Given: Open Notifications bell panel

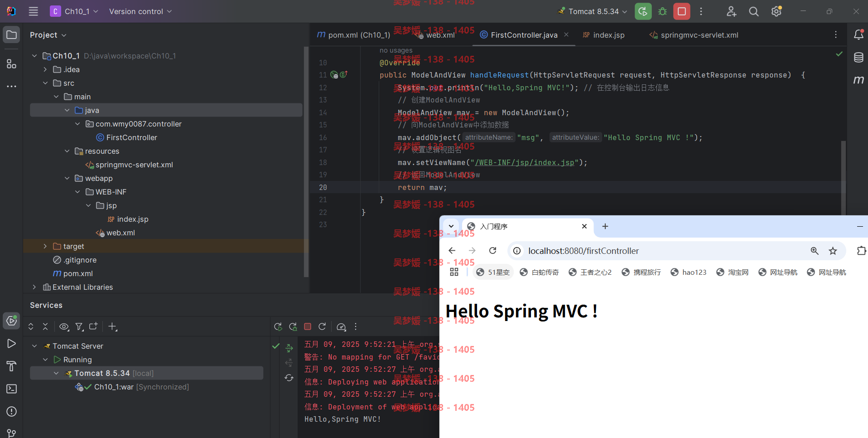Looking at the screenshot, I should tap(858, 35).
